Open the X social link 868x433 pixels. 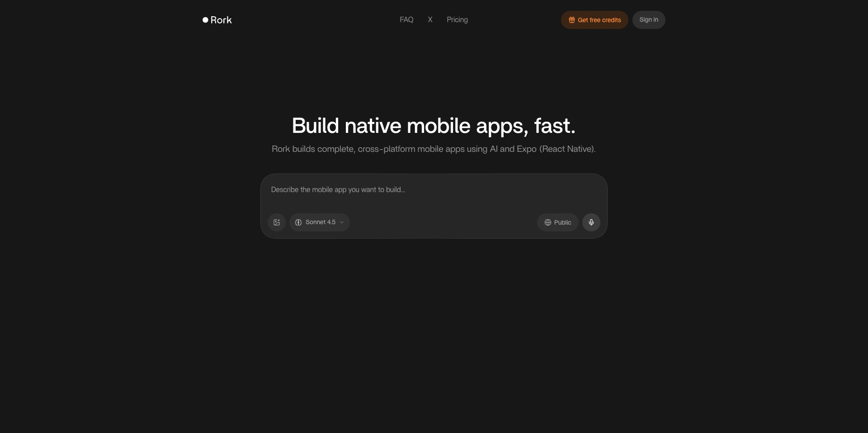[x=430, y=20]
